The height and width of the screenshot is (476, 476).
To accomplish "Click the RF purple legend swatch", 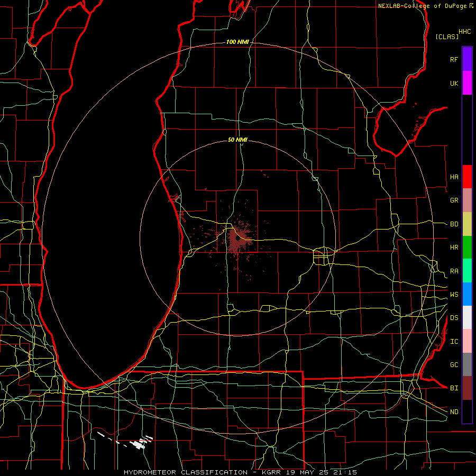I will [x=467, y=59].
